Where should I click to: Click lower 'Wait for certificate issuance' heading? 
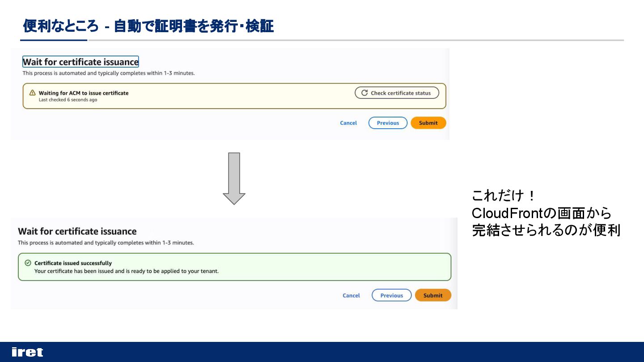click(77, 231)
